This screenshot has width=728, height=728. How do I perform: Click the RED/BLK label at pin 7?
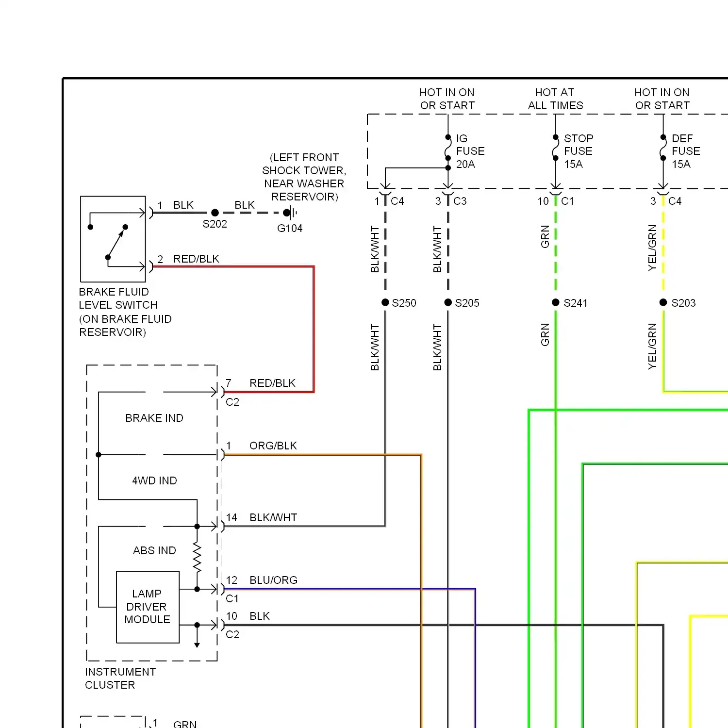click(x=272, y=383)
